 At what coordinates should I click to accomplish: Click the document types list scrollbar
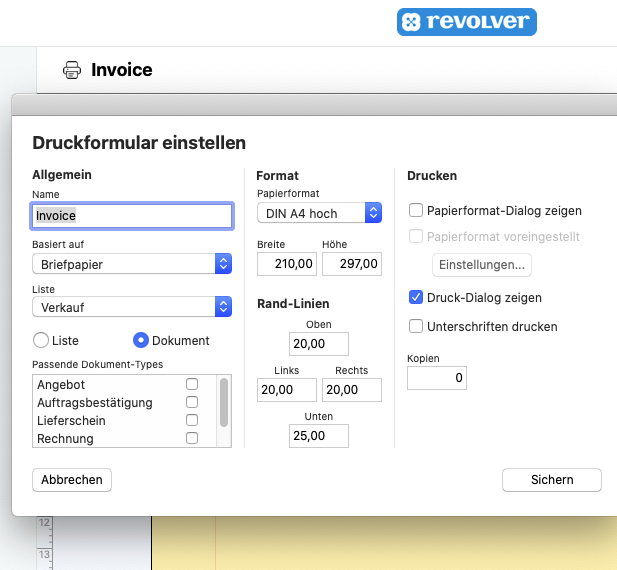point(224,400)
